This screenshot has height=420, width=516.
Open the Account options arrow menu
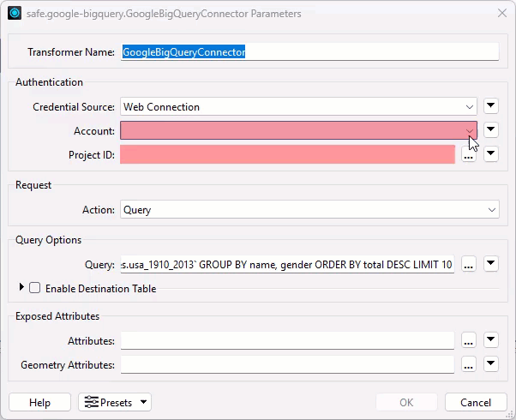[490, 129]
